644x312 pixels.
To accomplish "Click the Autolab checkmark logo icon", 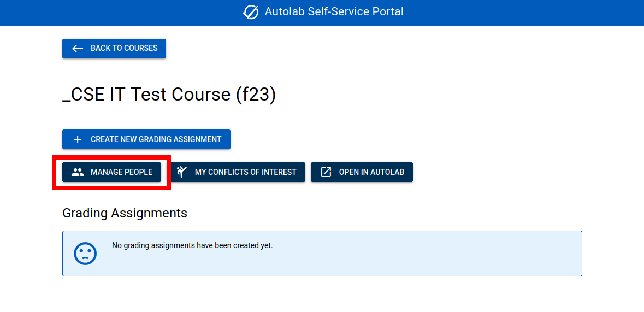I will click(251, 12).
